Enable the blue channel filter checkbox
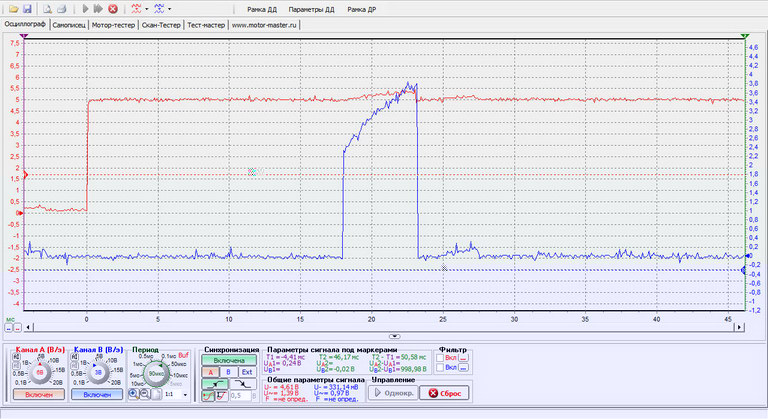Image resolution: width=768 pixels, height=419 pixels. tap(439, 368)
